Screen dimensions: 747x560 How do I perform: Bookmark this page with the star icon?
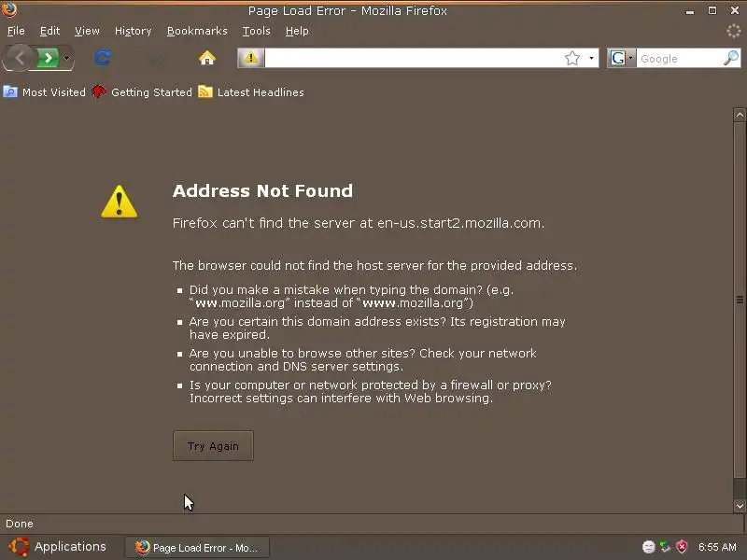tap(572, 58)
